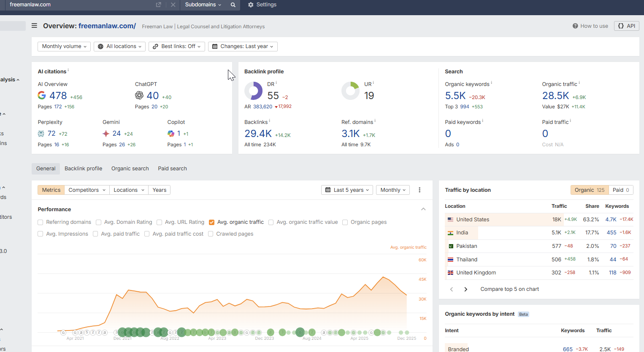Click the Pakistan flag icon
This screenshot has height=352, width=644.
pos(451,246)
